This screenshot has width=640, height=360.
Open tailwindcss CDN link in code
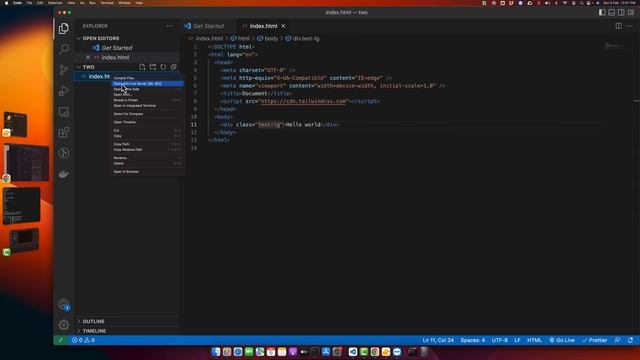click(303, 101)
